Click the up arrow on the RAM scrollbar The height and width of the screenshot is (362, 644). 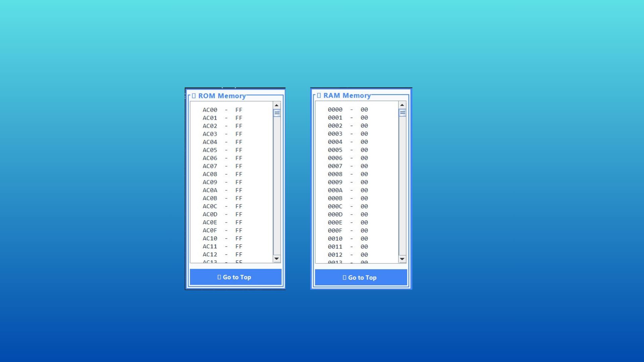click(x=402, y=105)
